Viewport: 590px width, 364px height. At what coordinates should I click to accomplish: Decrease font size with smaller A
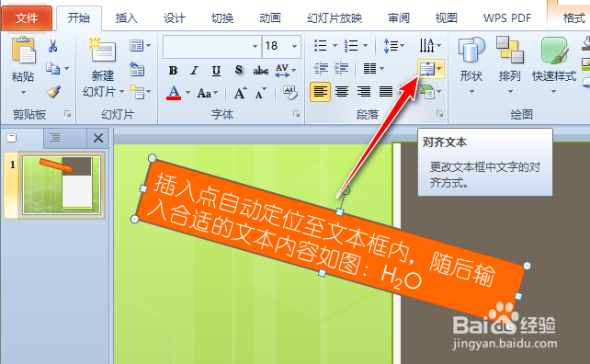point(260,93)
